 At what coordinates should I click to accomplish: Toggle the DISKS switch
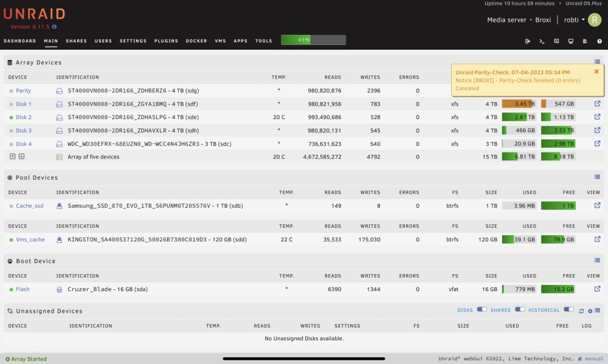pyautogui.click(x=482, y=309)
